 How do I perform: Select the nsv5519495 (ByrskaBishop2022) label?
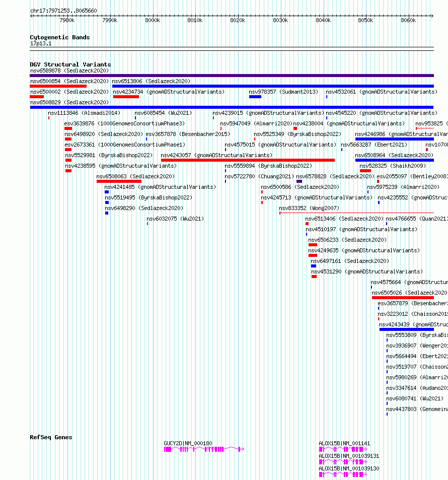point(148,197)
